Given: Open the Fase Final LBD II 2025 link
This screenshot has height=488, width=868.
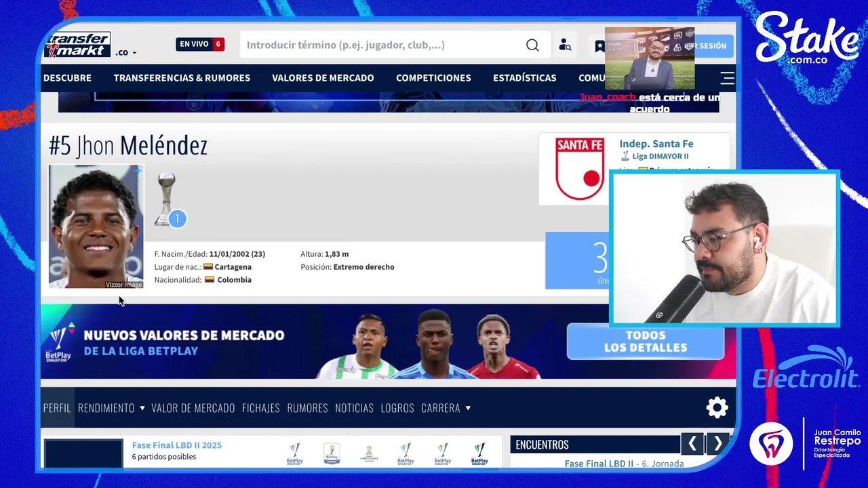Looking at the screenshot, I should tap(176, 445).
